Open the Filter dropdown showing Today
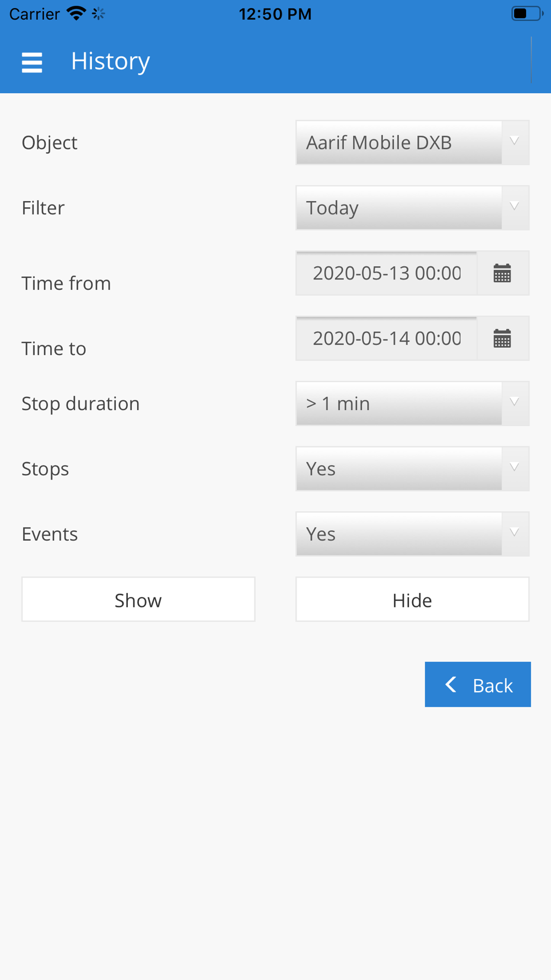Image resolution: width=551 pixels, height=980 pixels. 412,208
